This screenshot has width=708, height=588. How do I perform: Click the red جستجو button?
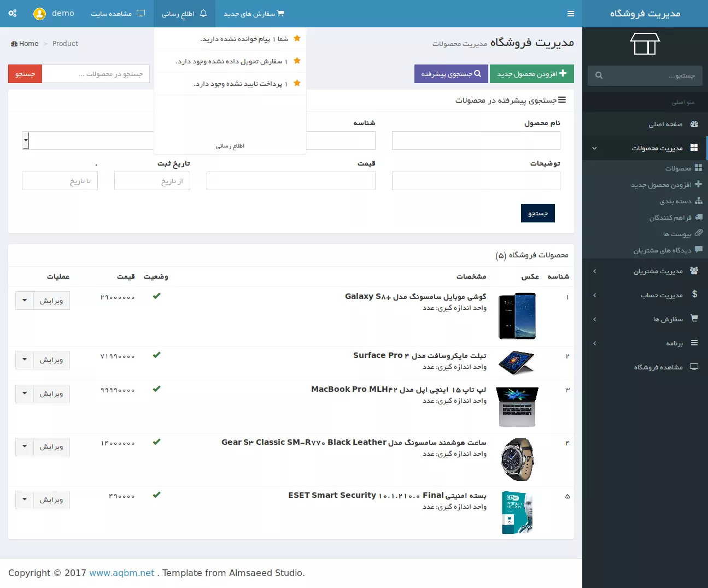point(25,74)
